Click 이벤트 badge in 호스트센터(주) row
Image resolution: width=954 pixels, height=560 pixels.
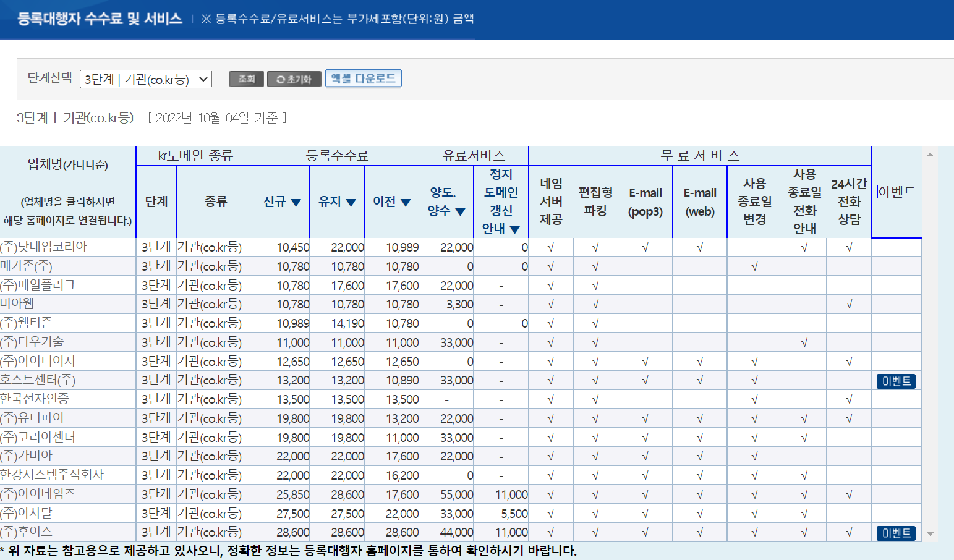[x=896, y=381]
